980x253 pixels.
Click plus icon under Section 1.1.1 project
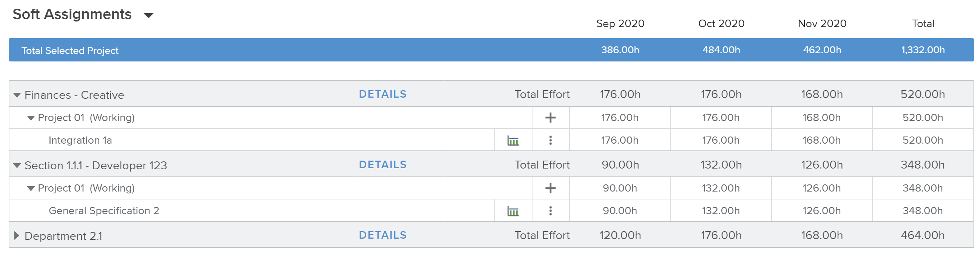click(550, 188)
